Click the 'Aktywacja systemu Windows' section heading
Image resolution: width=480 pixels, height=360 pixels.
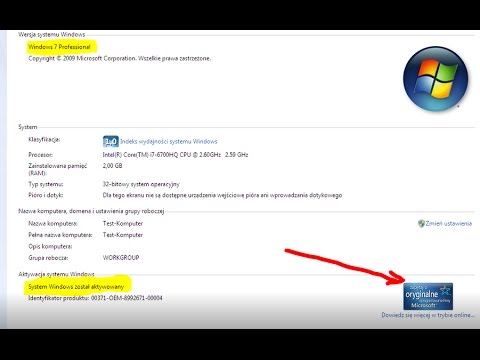coord(56,274)
